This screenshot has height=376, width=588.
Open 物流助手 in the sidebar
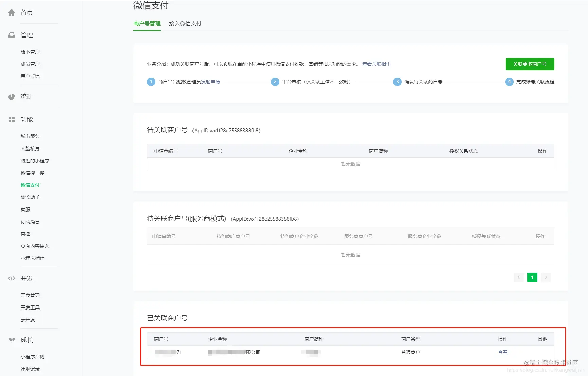(x=30, y=197)
